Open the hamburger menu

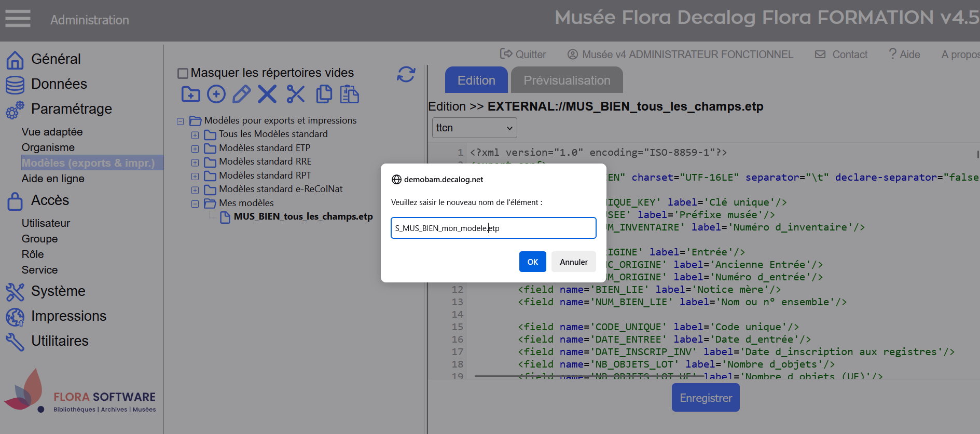pyautogui.click(x=18, y=19)
